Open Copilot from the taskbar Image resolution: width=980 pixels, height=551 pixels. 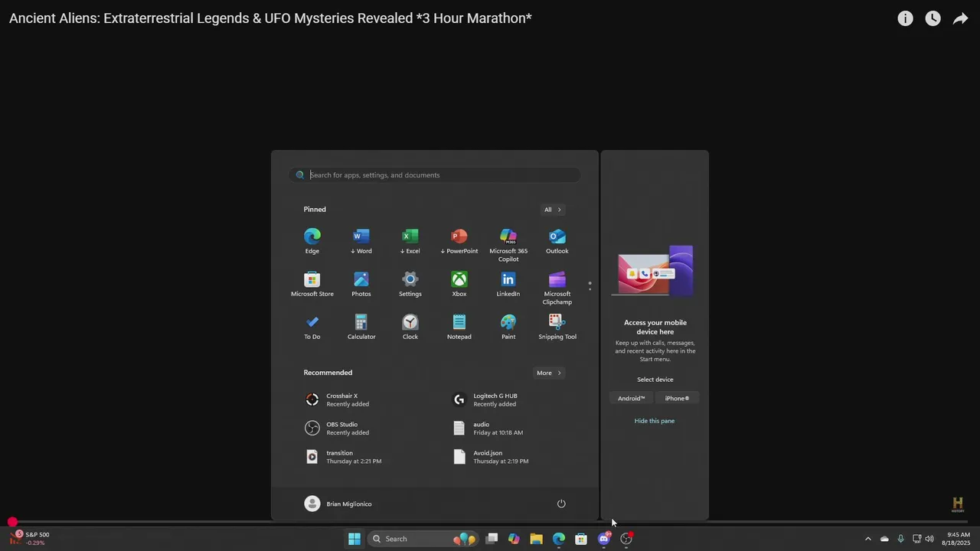click(514, 539)
